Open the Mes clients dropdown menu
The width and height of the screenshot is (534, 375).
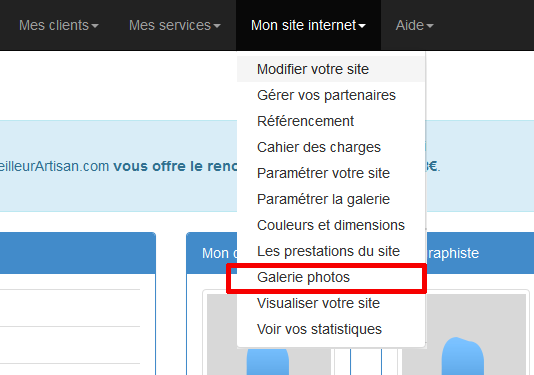[x=59, y=26]
